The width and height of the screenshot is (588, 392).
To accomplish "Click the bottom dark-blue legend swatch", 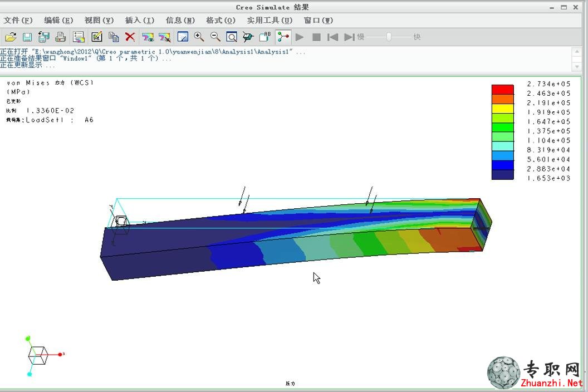I will [x=502, y=175].
